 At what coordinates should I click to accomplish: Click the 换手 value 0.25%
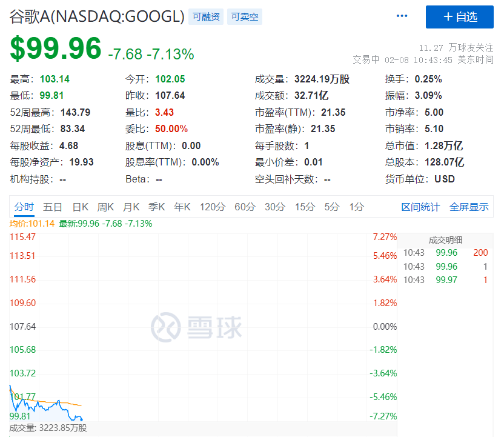point(428,79)
